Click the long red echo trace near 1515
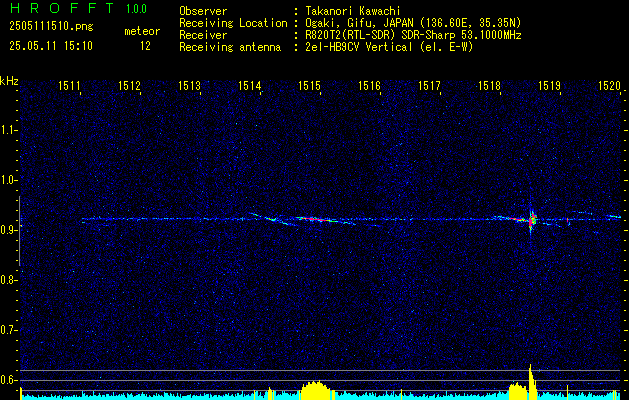Screen dimensions: 629x400 (x=318, y=219)
